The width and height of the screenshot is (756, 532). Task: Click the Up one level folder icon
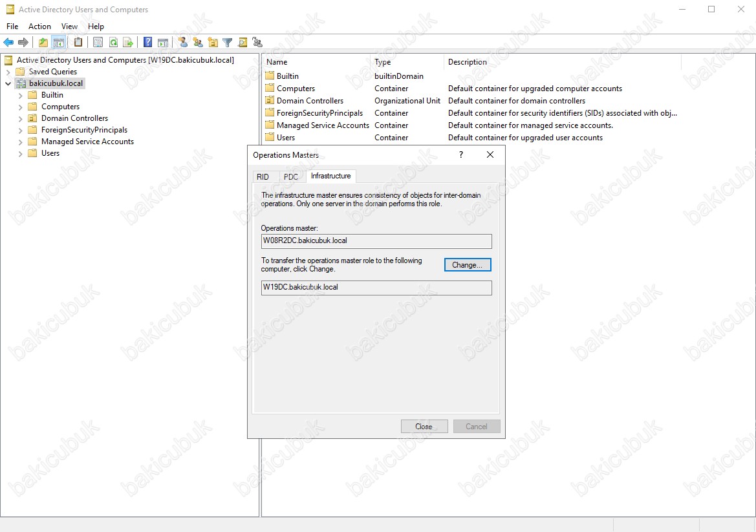(43, 43)
